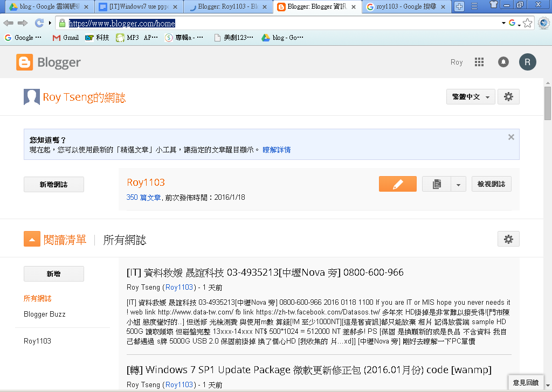Screen dimensions: 552x392
Task: Click the 新增網誌 button
Action: pos(53,184)
